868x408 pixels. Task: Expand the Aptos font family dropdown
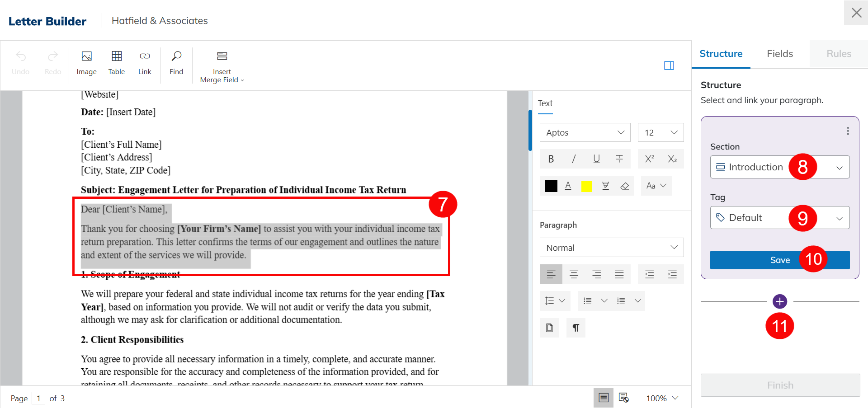pyautogui.click(x=585, y=132)
